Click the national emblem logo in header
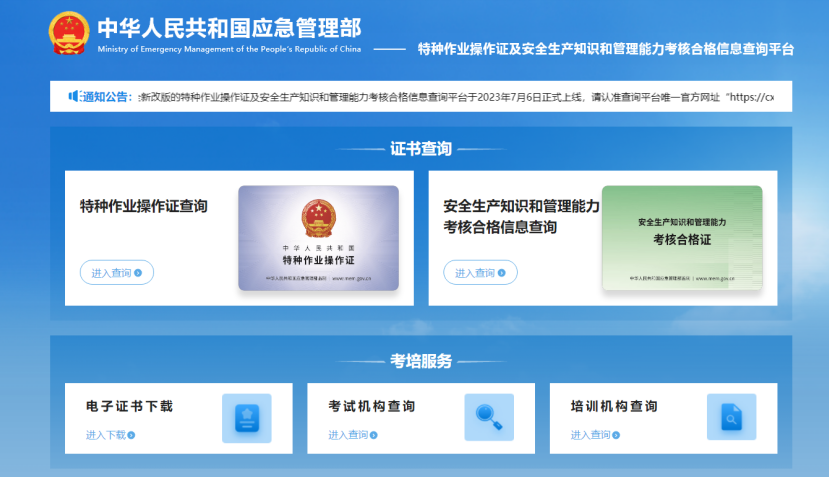This screenshot has width=829, height=477. [x=69, y=34]
